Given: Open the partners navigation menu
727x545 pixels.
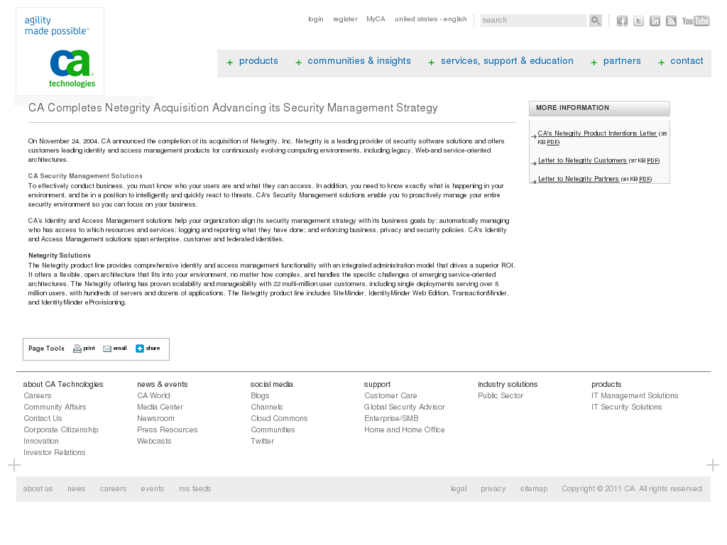Looking at the screenshot, I should point(622,61).
